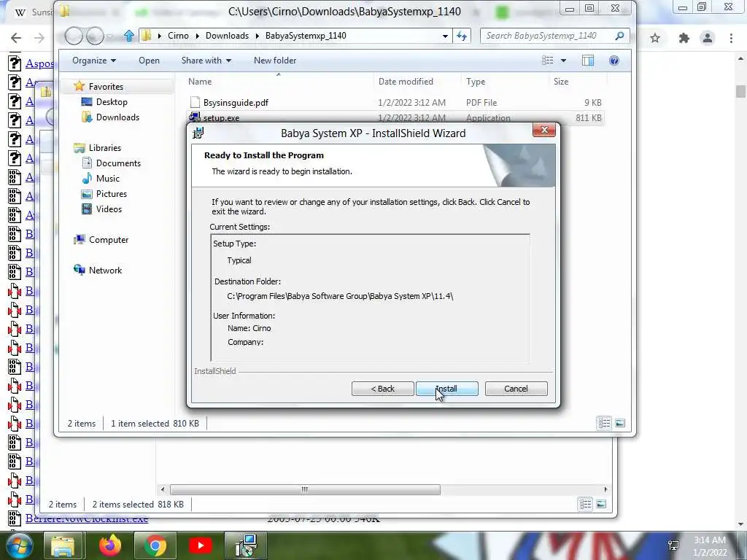
Task: Open Firefox from the taskbar
Action: click(110, 545)
